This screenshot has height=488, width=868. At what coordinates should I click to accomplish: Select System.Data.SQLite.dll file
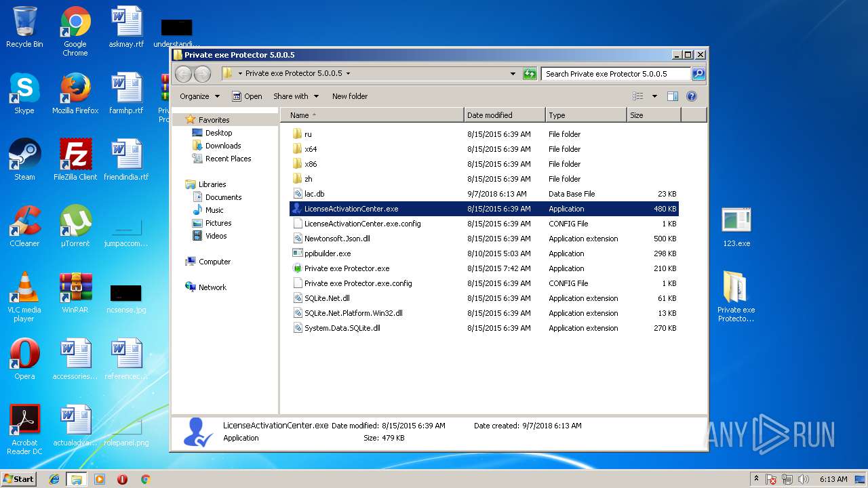click(x=484, y=328)
